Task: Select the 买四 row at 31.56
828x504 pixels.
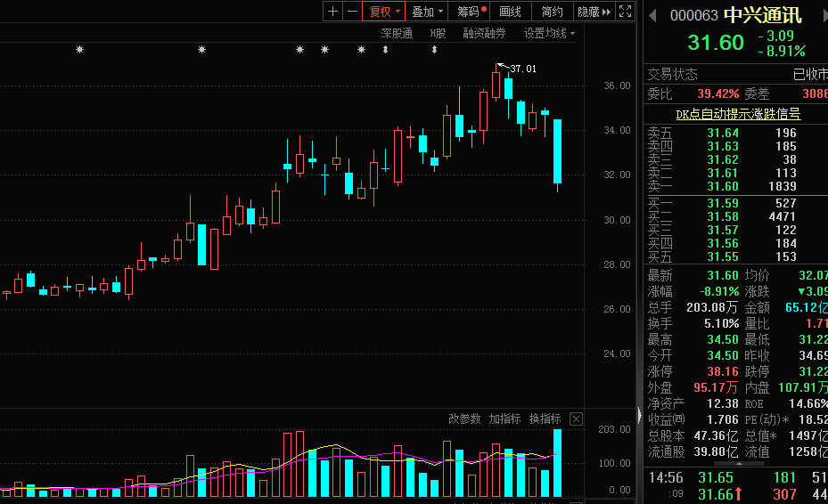Action: click(737, 243)
